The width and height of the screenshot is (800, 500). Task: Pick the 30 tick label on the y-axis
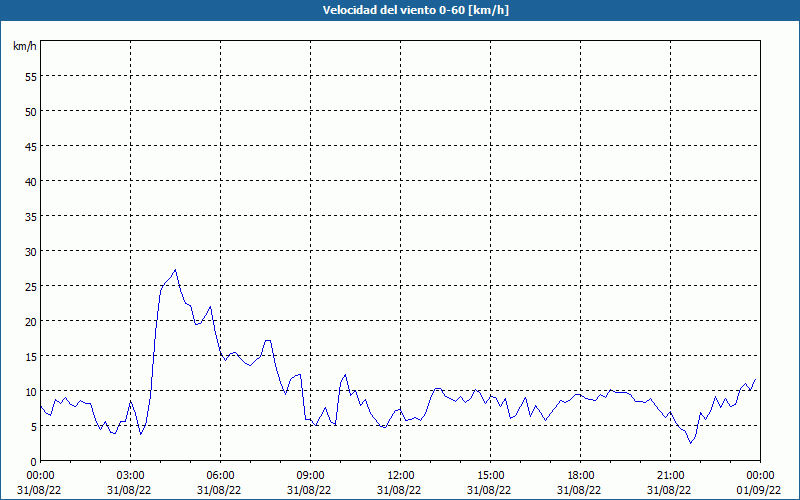tap(31, 252)
